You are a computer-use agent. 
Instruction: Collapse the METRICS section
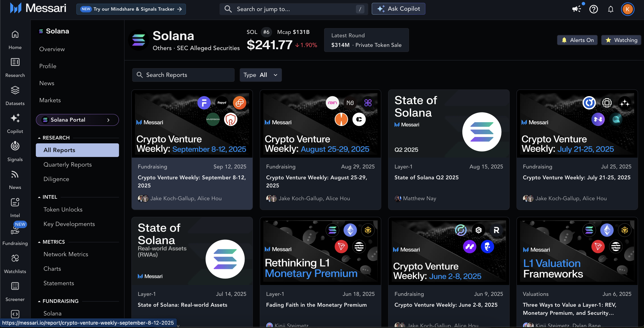[39, 242]
